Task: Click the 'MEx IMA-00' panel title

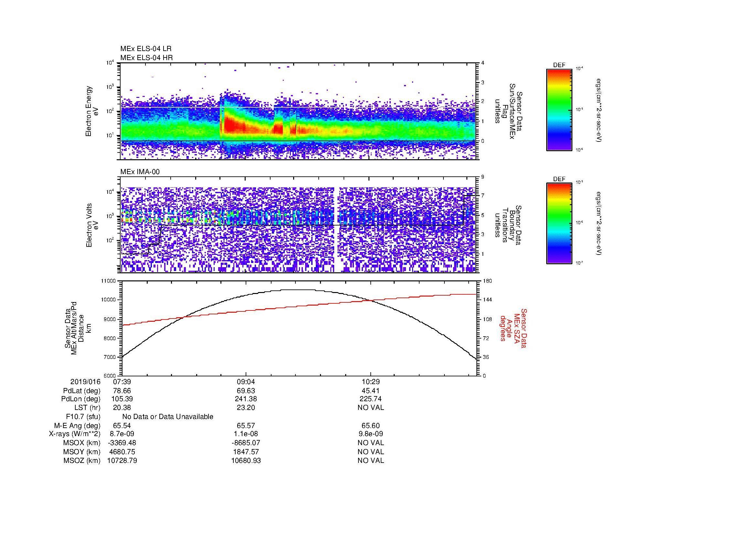Action: point(140,172)
